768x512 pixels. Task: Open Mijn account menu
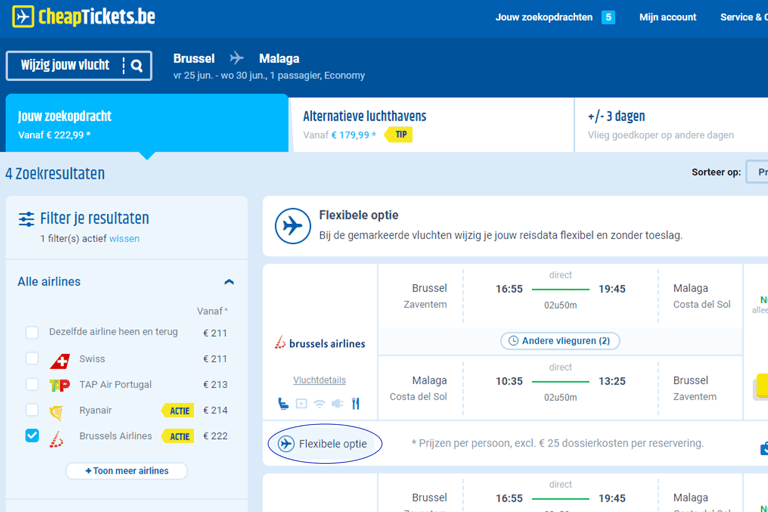pos(668,17)
